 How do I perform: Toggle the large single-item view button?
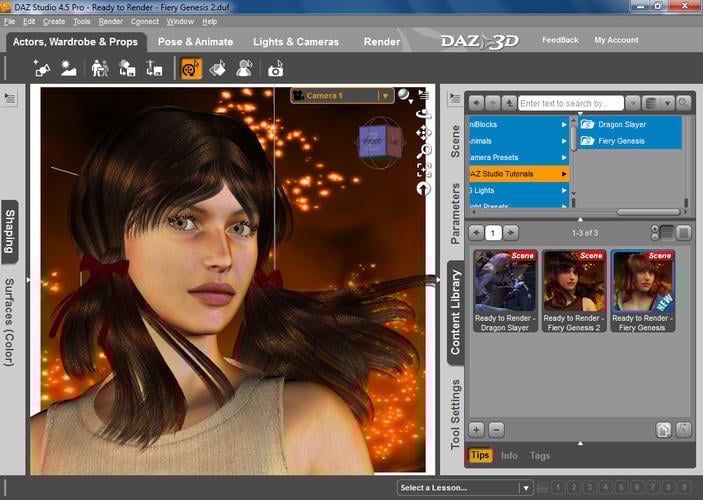(683, 232)
